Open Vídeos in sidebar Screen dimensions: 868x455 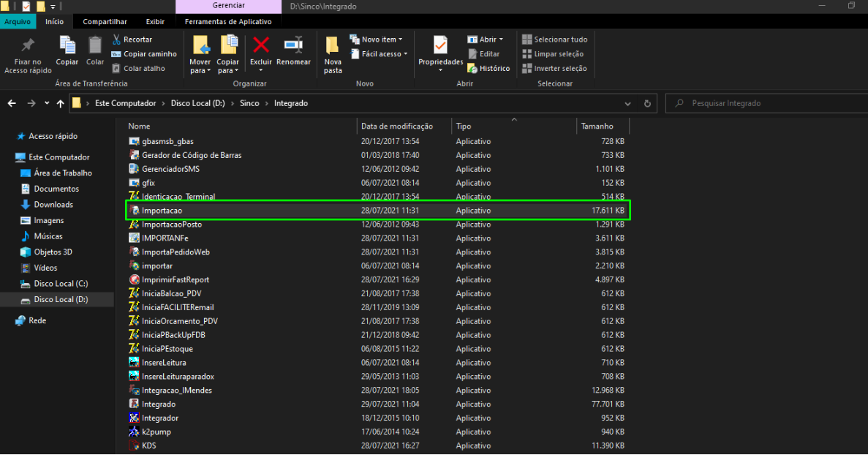tap(39, 268)
